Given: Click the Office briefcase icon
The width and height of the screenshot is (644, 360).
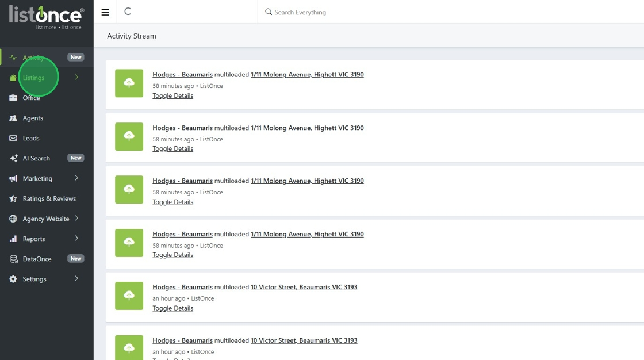Looking at the screenshot, I should pyautogui.click(x=13, y=98).
